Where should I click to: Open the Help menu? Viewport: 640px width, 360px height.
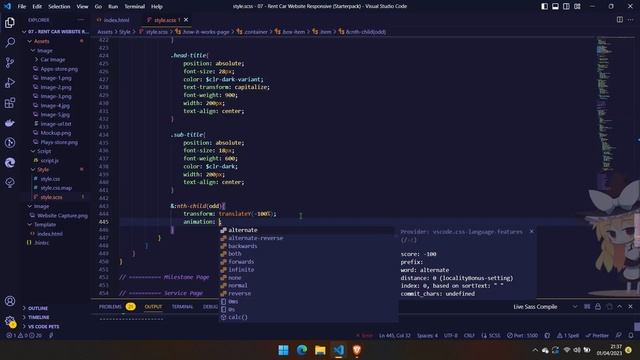[x=157, y=7]
